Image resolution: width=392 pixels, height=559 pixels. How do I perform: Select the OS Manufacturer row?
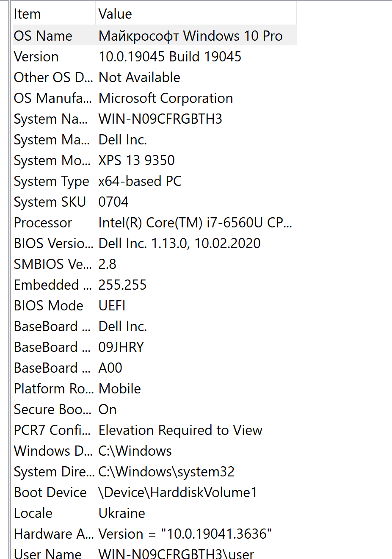coord(155,98)
